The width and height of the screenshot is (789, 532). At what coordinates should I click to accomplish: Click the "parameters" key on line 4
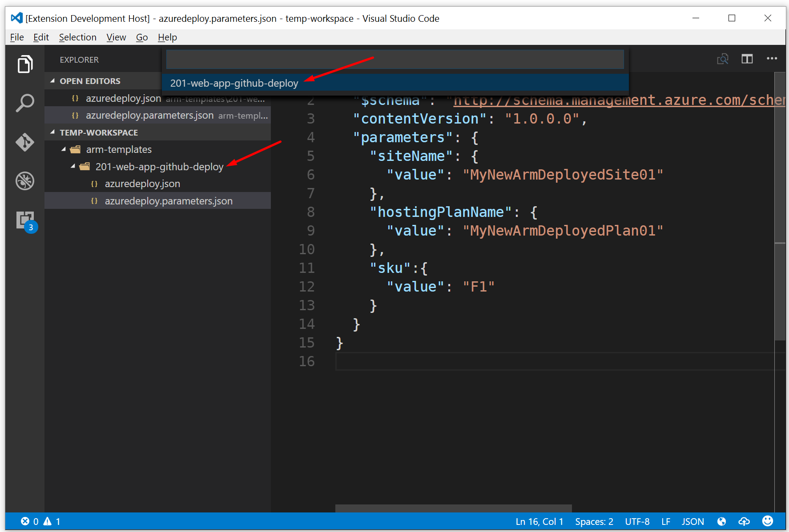pos(403,137)
